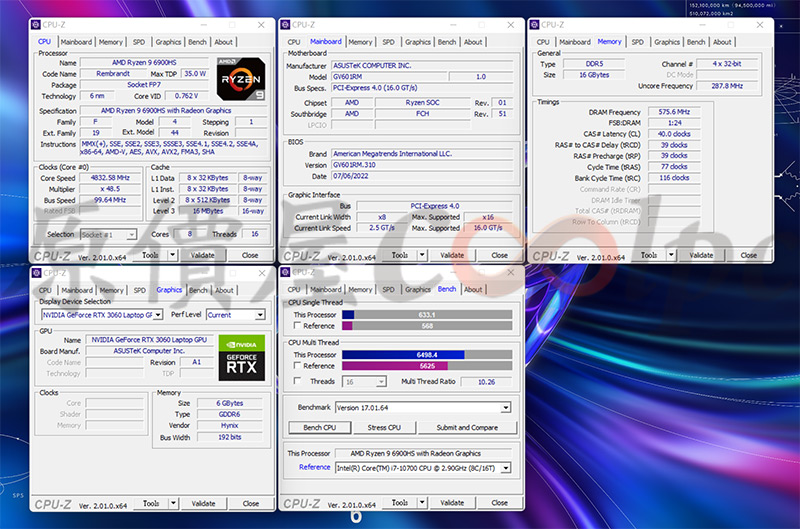Click the DRAM Frequency value 575.6 MHz
The image size is (800, 529).
[674, 112]
